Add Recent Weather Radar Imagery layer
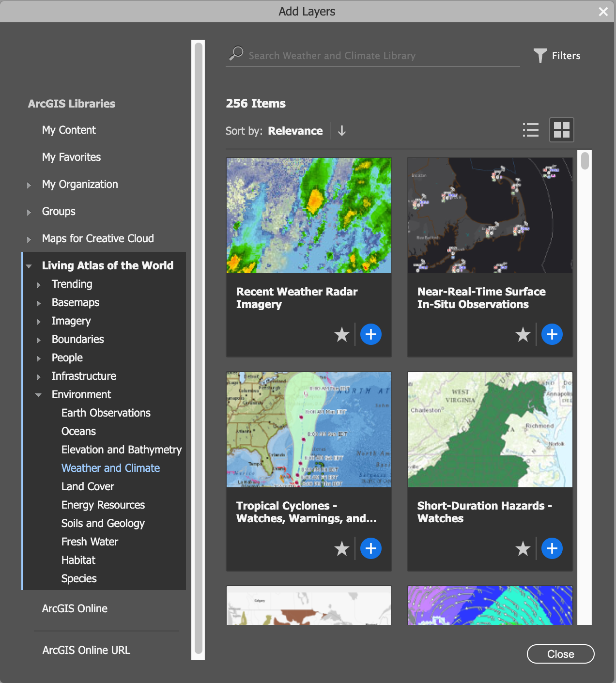616x683 pixels. coord(371,334)
